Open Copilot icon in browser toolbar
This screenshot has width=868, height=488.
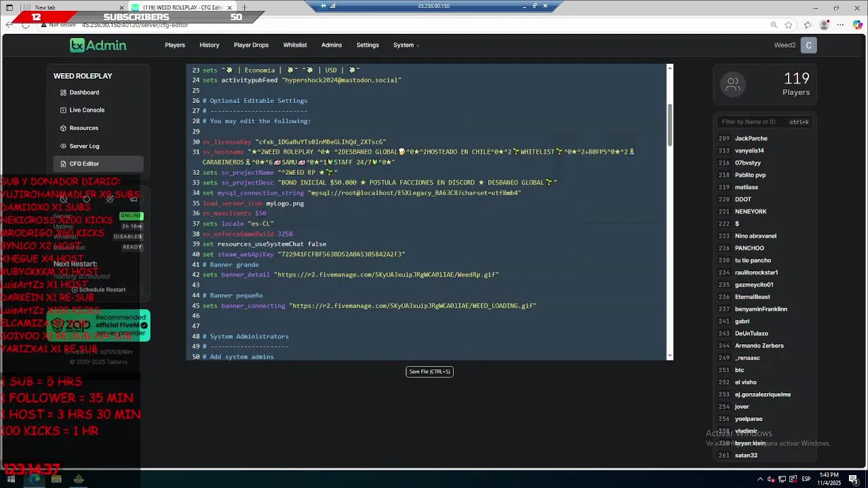(858, 25)
